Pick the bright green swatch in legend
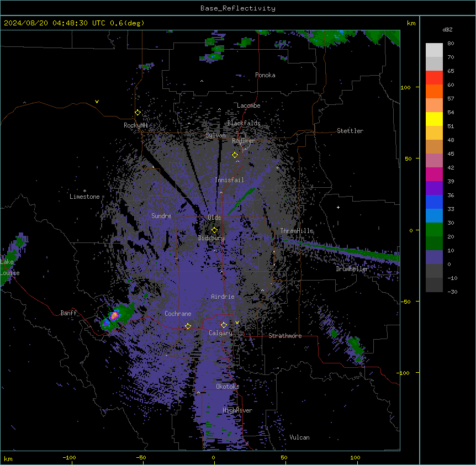 (x=434, y=230)
